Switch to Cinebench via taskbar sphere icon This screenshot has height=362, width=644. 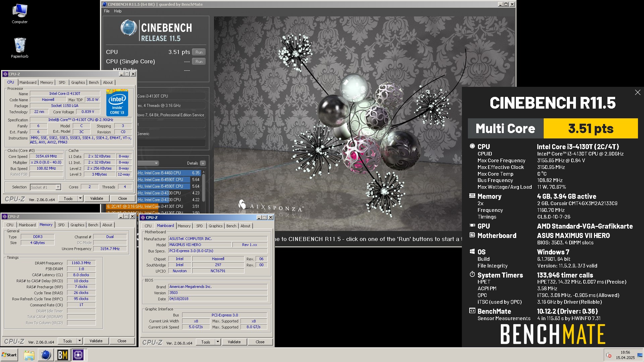(x=46, y=355)
